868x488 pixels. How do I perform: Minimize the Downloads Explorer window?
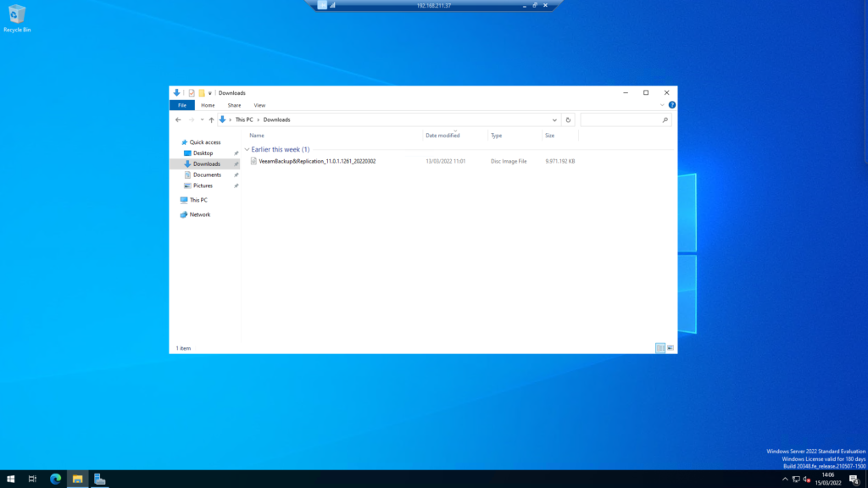(x=626, y=93)
